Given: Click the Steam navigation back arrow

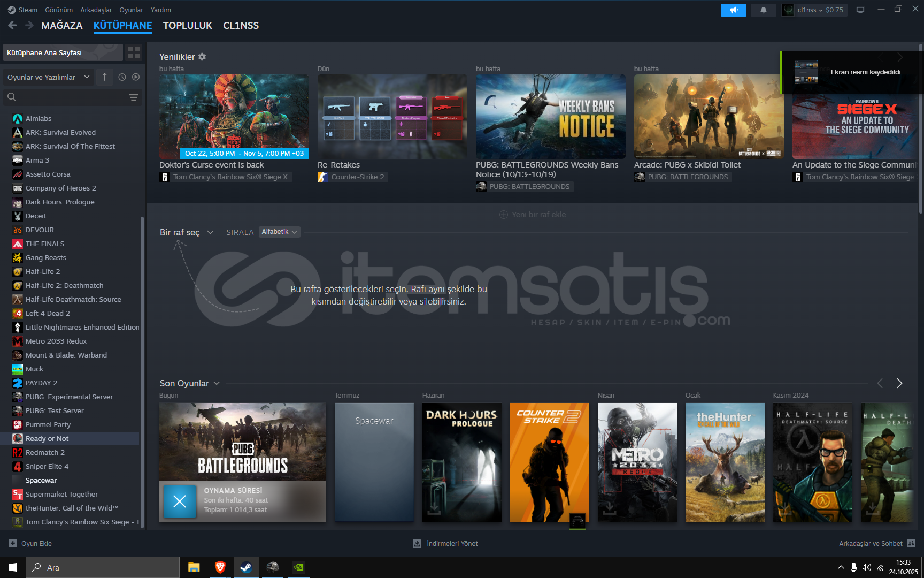Looking at the screenshot, I should pyautogui.click(x=12, y=25).
